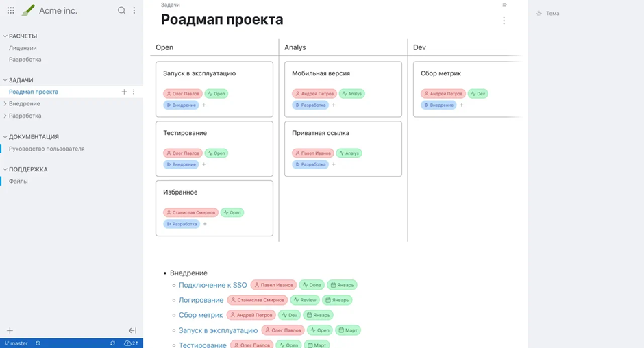The image size is (644, 348).
Task: Click the Analys tag on Приватная ссылка card
Action: click(349, 153)
